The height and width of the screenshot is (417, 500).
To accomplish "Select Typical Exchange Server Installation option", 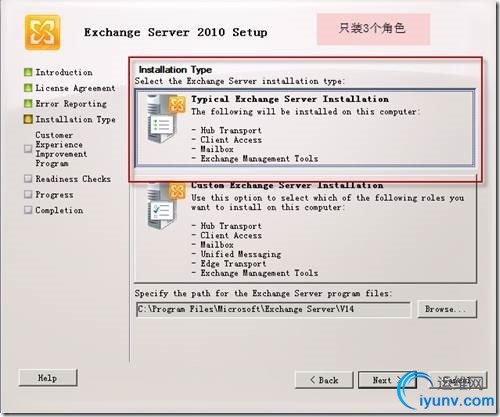I will click(305, 128).
